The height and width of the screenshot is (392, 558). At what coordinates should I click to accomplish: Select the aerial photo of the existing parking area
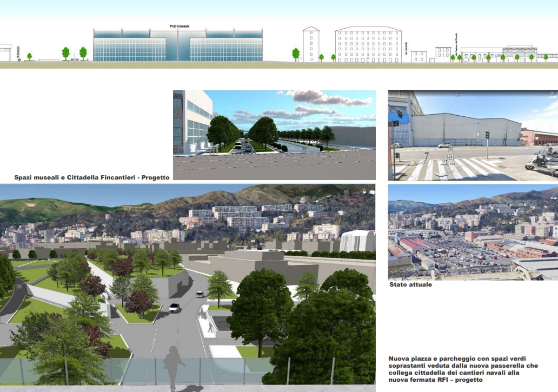tap(473, 231)
